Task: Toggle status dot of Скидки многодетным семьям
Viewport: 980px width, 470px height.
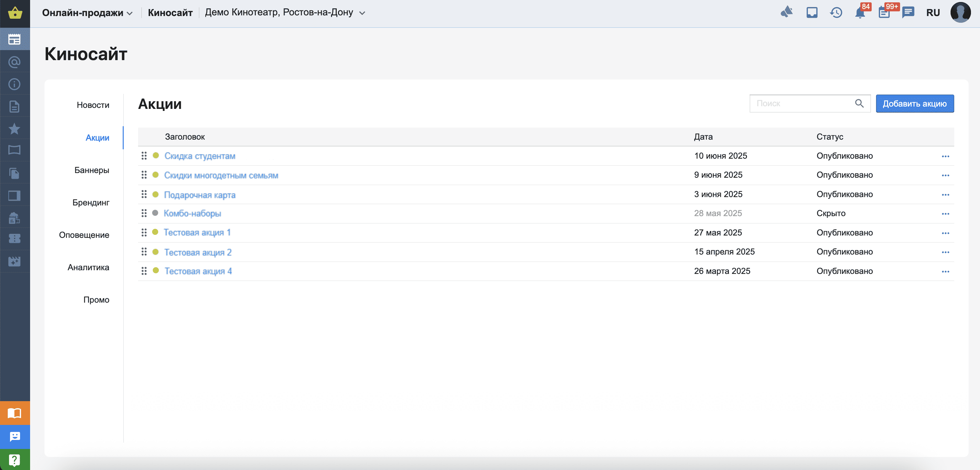Action: [155, 175]
